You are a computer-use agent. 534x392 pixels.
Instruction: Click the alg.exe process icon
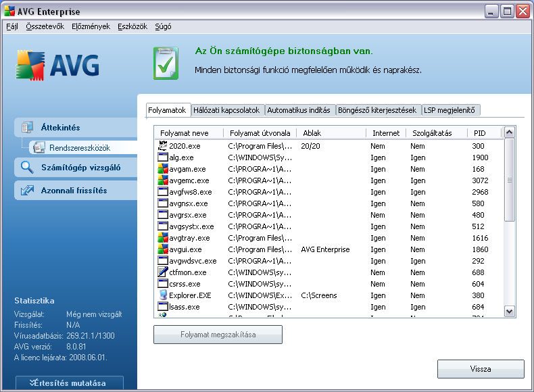(163, 157)
